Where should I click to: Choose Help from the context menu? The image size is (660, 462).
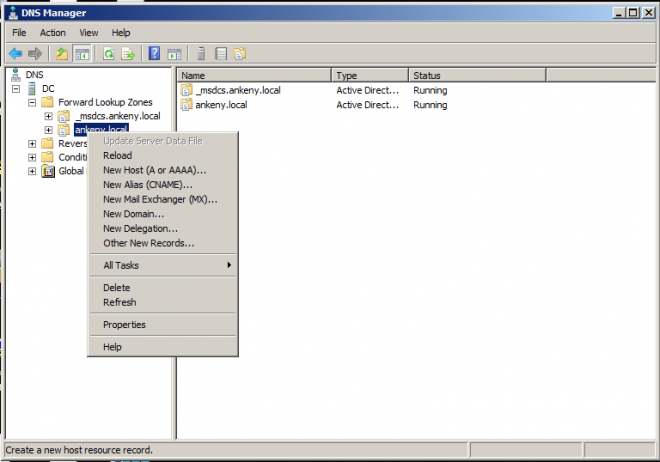tap(162, 347)
